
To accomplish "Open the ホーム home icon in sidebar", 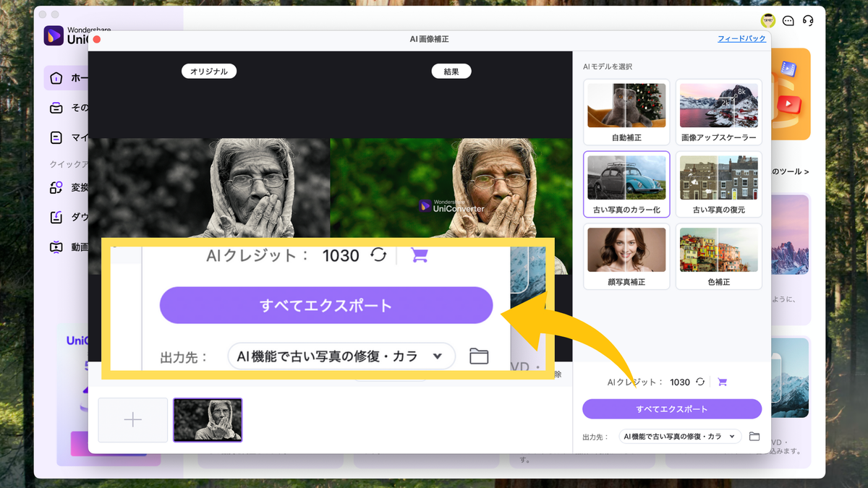I will coord(56,78).
